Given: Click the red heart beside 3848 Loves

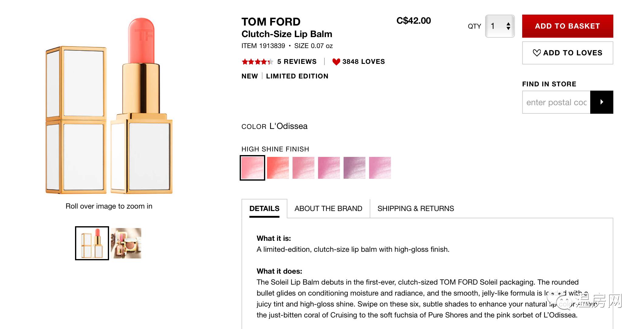Looking at the screenshot, I should (336, 62).
